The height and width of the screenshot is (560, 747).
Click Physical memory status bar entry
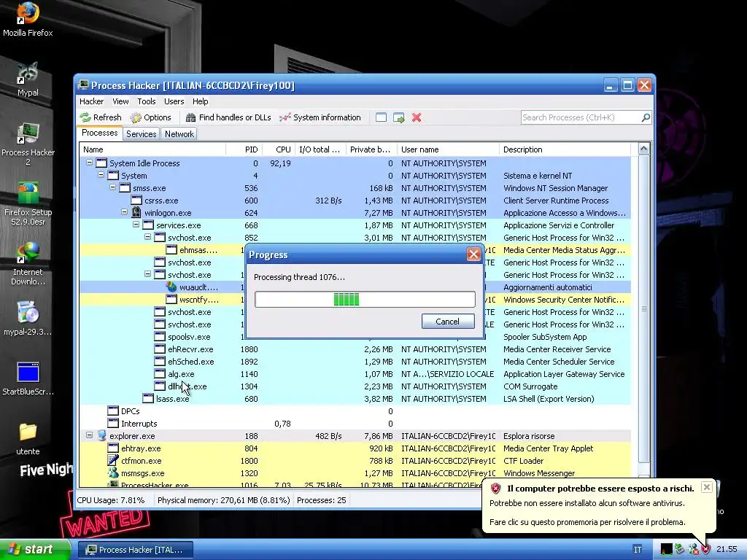coord(223,500)
